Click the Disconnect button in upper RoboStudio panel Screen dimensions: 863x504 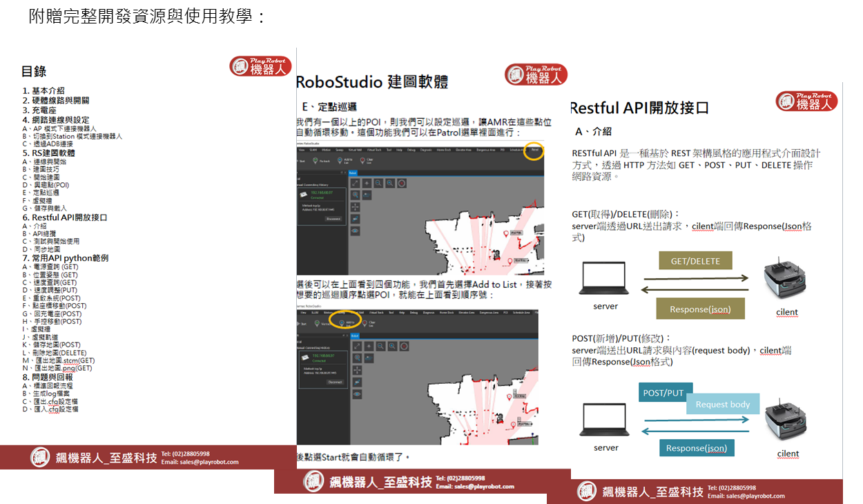click(x=333, y=219)
